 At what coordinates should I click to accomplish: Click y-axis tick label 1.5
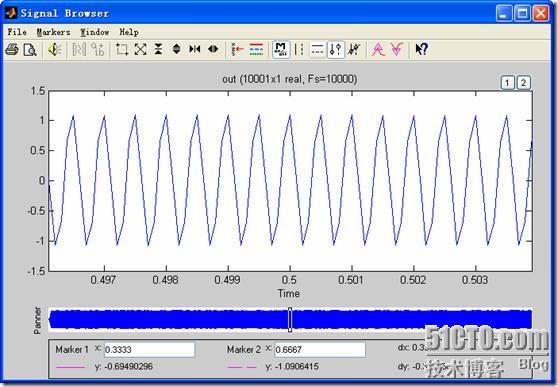[38, 91]
